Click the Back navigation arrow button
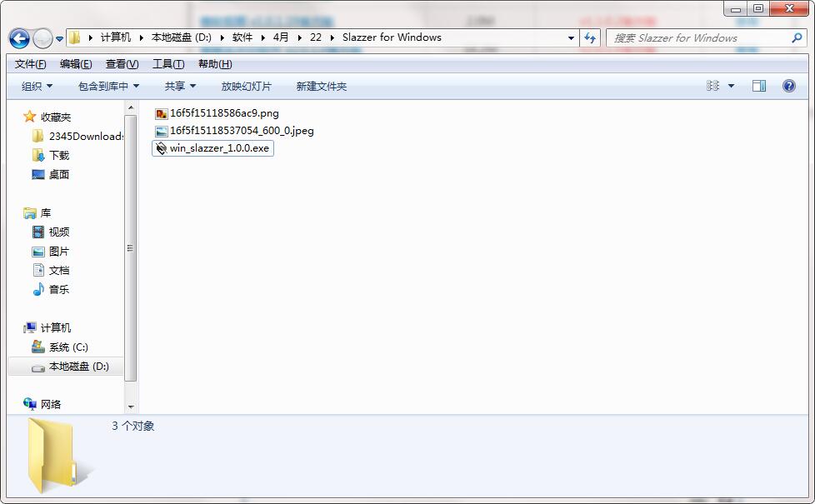The height and width of the screenshot is (504, 815). [19, 38]
